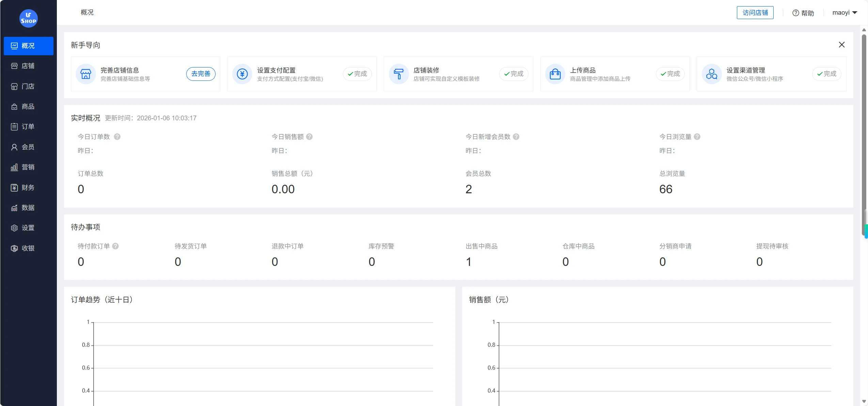Click the 去完善 button for shop info
This screenshot has height=406, width=868.
[201, 74]
